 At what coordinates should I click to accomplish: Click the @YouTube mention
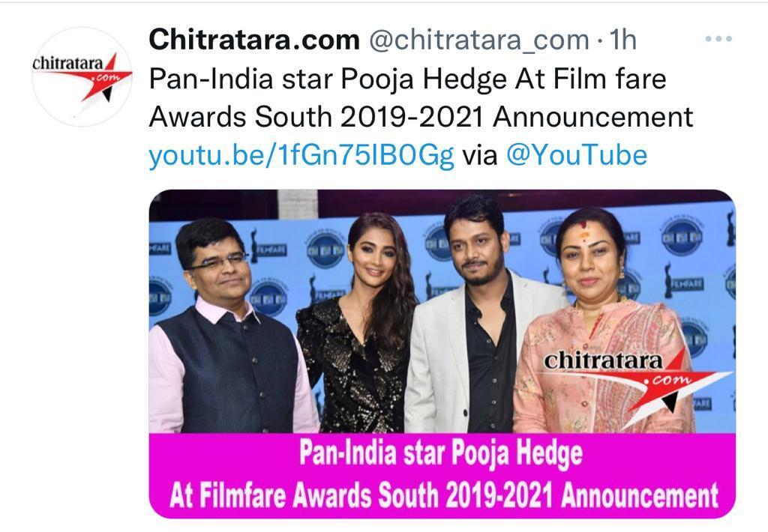576,154
